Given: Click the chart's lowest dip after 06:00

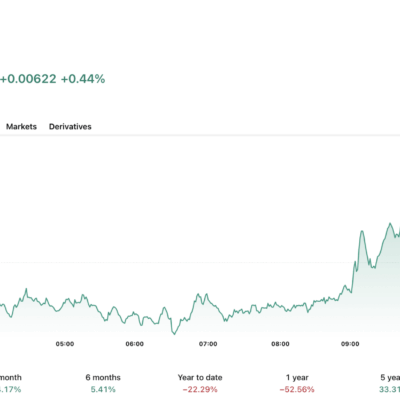Looking at the screenshot, I should [x=174, y=333].
